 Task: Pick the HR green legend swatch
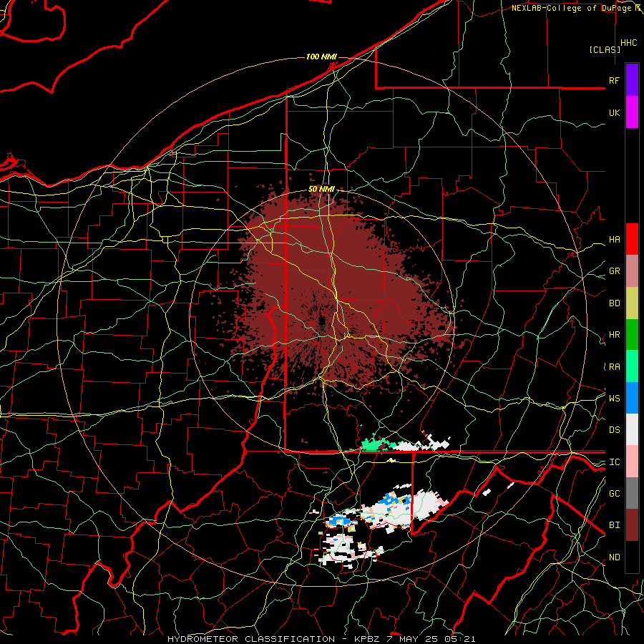click(x=632, y=335)
